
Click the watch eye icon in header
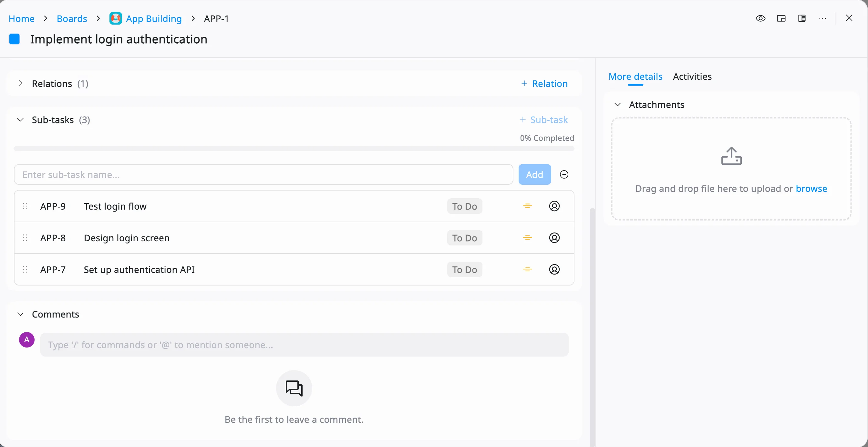760,18
